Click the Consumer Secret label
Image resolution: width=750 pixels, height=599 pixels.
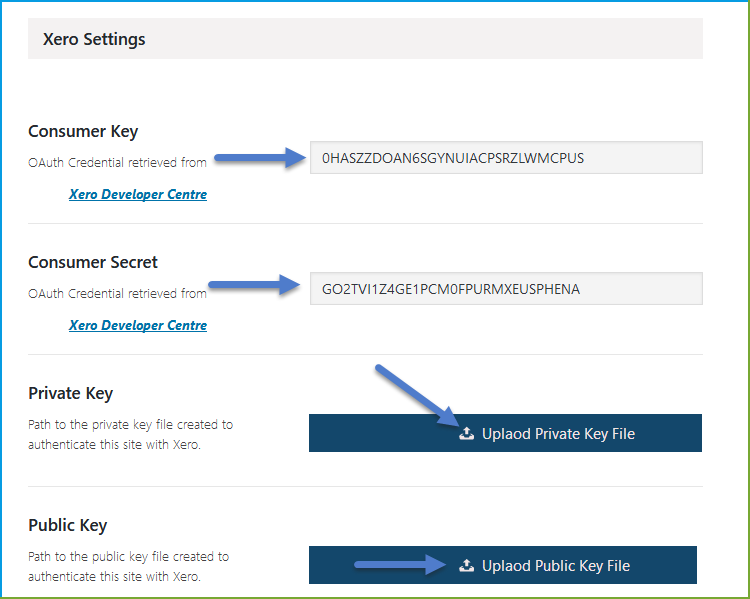[x=93, y=262]
